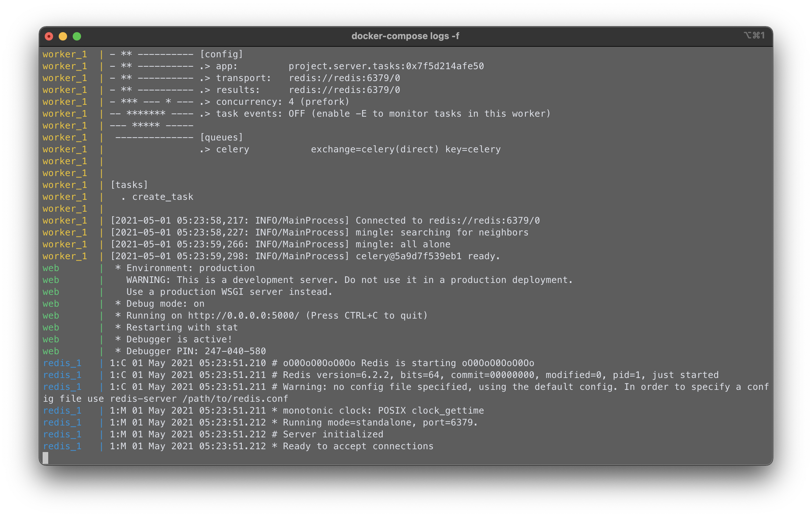Click '* Debugger is active!' line
The width and height of the screenshot is (812, 517).
174,340
